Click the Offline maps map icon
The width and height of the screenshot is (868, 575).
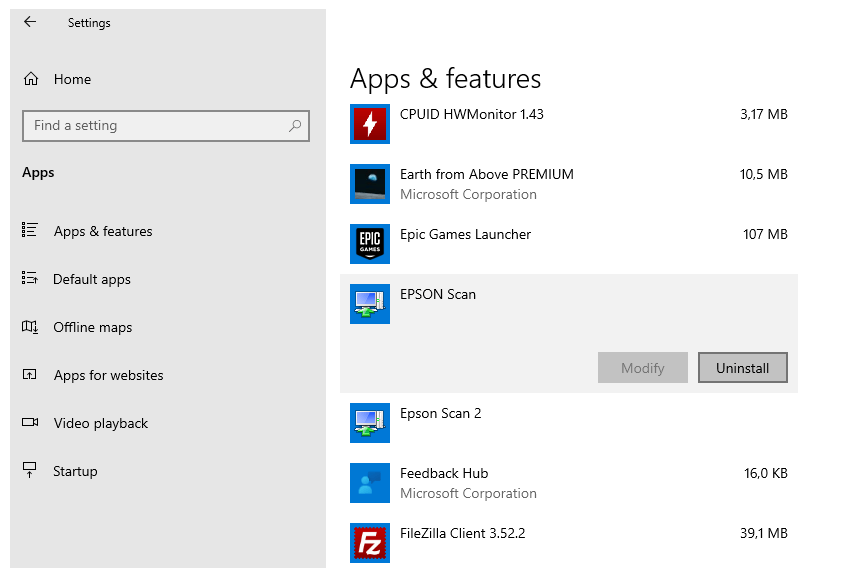pos(30,327)
